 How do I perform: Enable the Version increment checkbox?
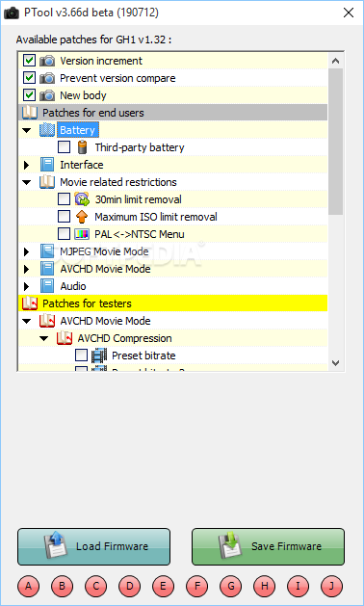29,61
